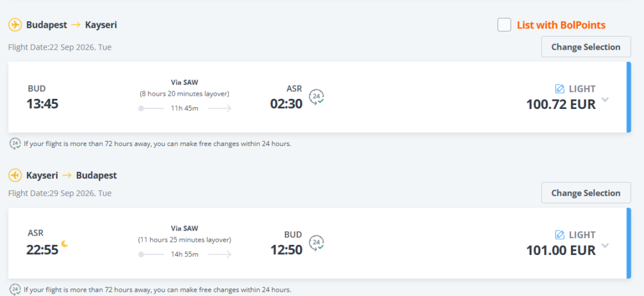The height and width of the screenshot is (296, 644).
Task: Click the List with BolPoints orange label
Action: click(x=561, y=25)
